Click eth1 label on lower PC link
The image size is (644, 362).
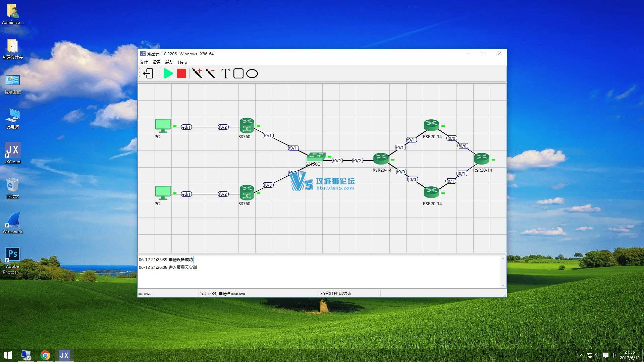(x=186, y=194)
